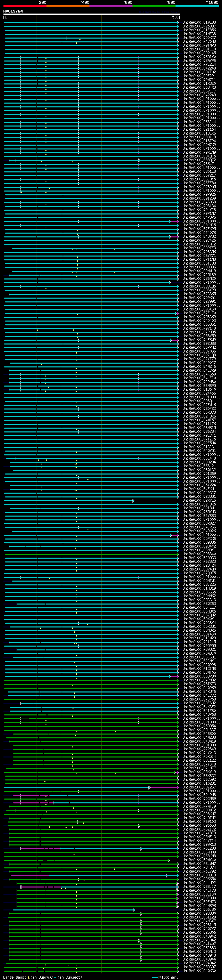Open the UniRef100_B4JEI0 entry
The width and height of the screenshot is (222, 980).
199,378
